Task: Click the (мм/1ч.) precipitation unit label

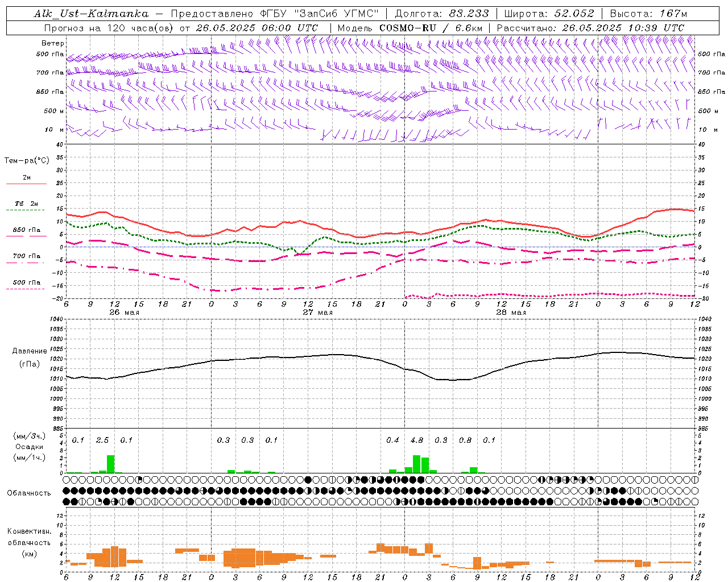Action: tap(30, 458)
